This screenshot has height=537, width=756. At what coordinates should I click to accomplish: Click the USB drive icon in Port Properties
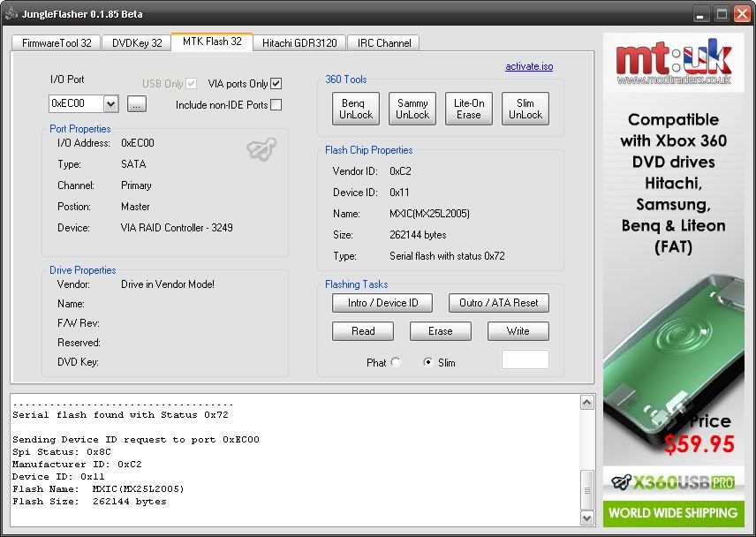pyautogui.click(x=261, y=148)
